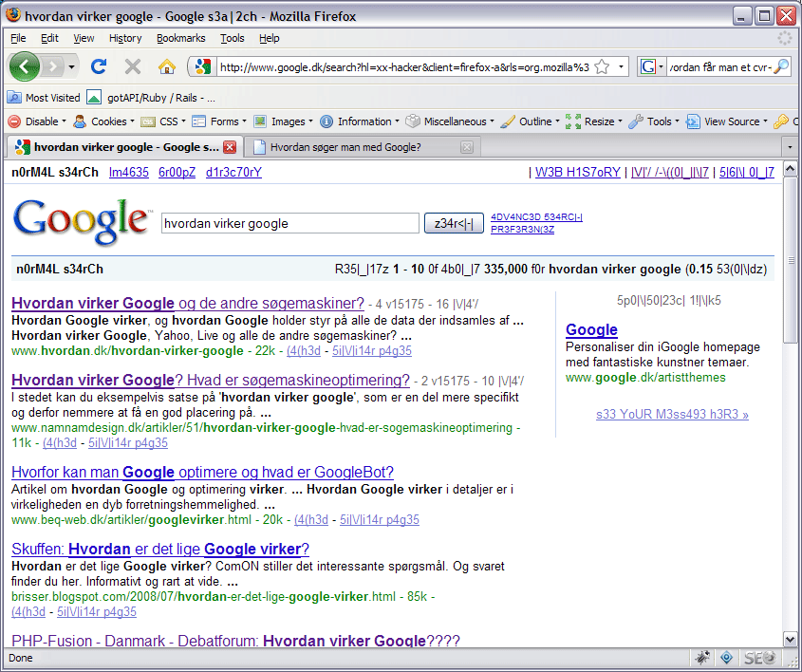Click the browser address bar URL field
Viewport: 802px width, 672px height.
pos(404,67)
